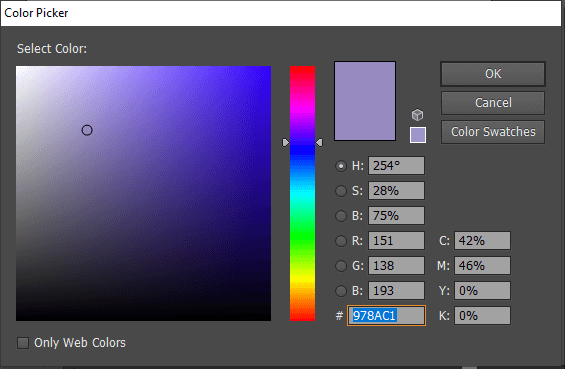The width and height of the screenshot is (565, 369).
Task: Confirm with the OK button
Action: (x=493, y=74)
